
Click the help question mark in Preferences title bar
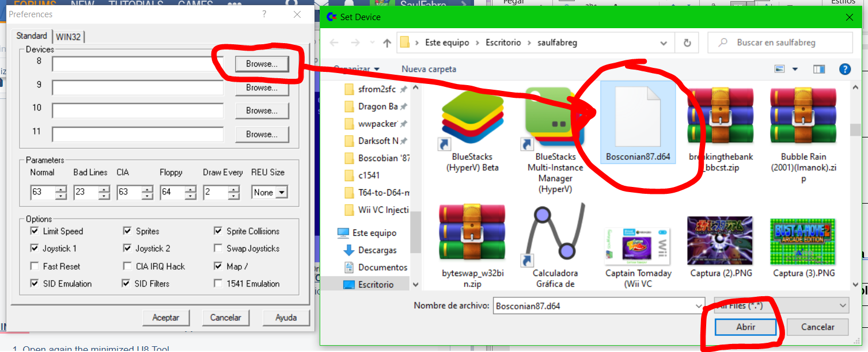click(x=264, y=14)
